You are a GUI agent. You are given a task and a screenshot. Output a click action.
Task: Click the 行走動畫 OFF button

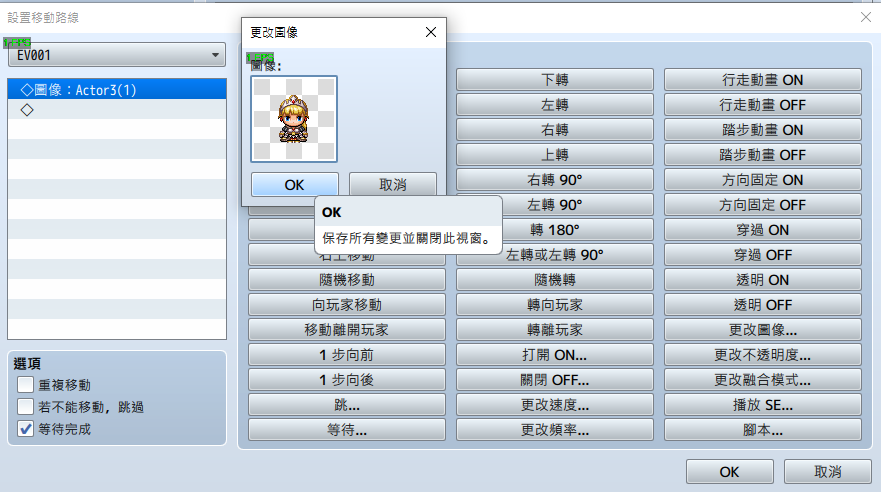(762, 105)
